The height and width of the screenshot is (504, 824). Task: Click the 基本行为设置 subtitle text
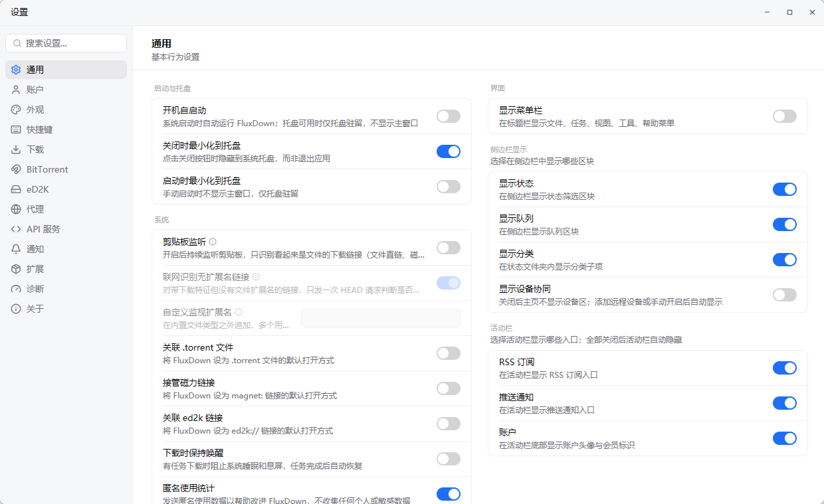pyautogui.click(x=175, y=57)
